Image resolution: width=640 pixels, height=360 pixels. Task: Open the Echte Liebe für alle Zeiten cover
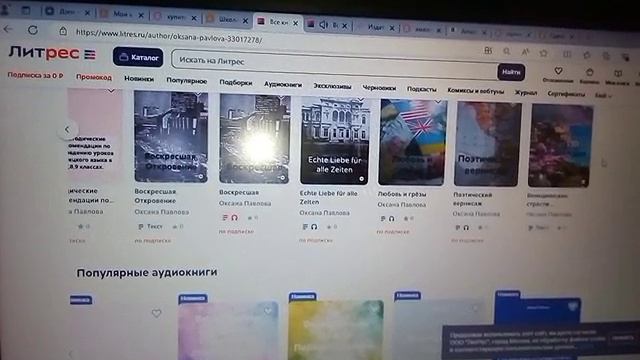335,141
